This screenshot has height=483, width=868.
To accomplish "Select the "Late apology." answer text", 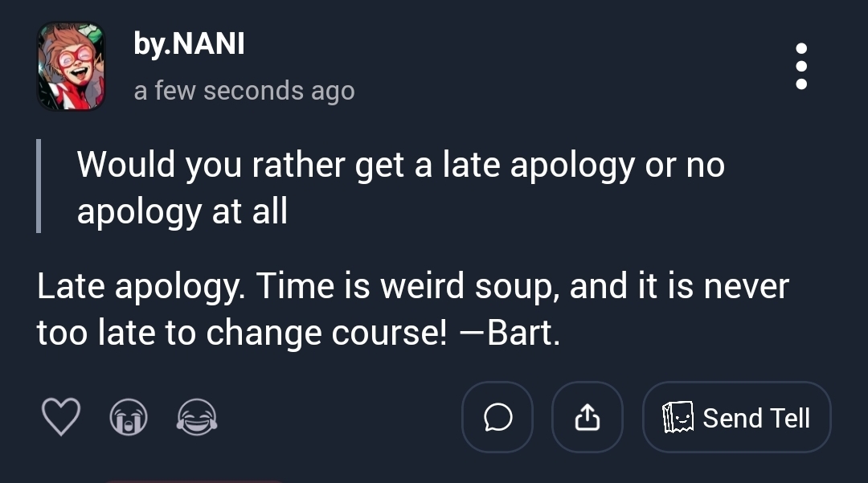I will (x=137, y=288).
